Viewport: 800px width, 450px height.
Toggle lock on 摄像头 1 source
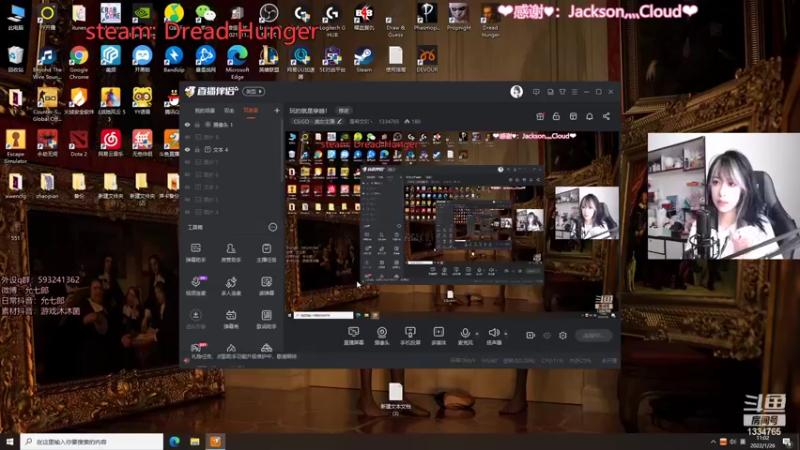[197, 124]
